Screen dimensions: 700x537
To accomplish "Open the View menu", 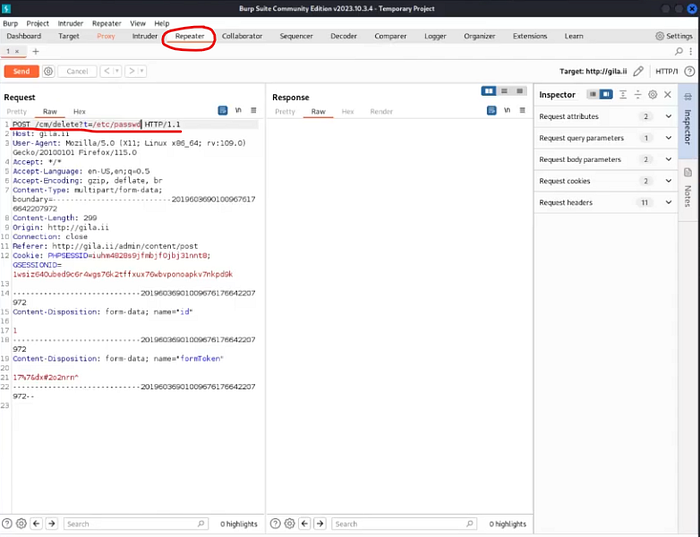I will click(x=138, y=23).
